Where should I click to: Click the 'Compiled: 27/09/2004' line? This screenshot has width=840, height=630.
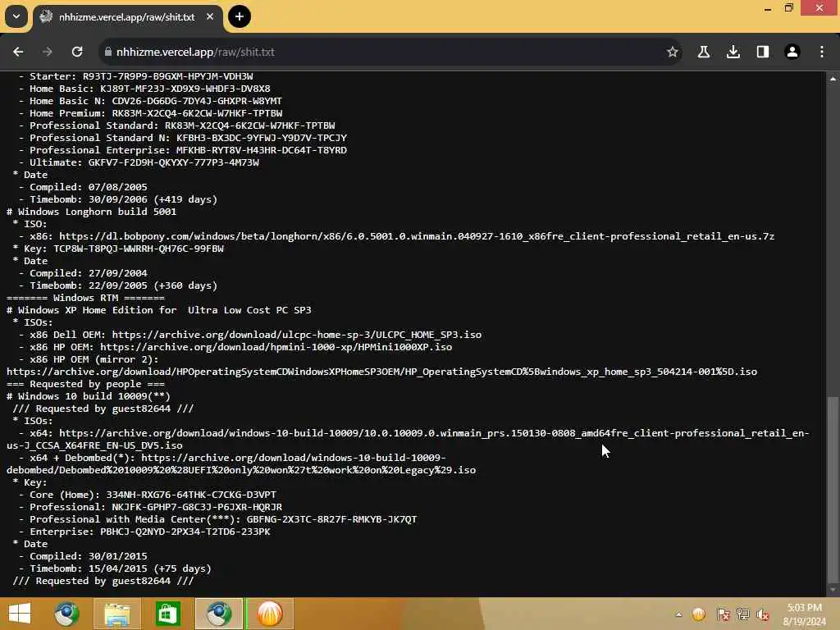click(83, 273)
